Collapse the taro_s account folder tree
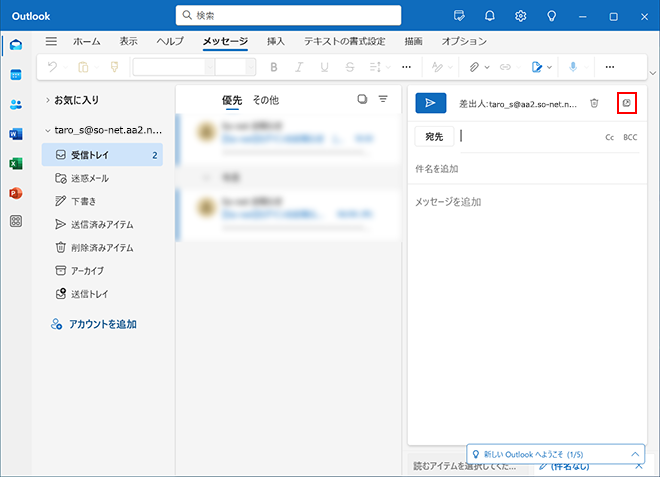 [47, 131]
